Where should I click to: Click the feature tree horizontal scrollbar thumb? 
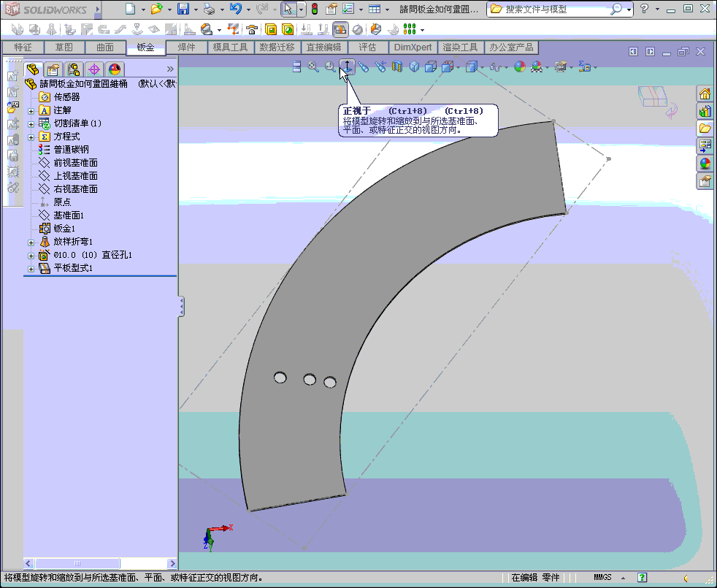click(77, 563)
